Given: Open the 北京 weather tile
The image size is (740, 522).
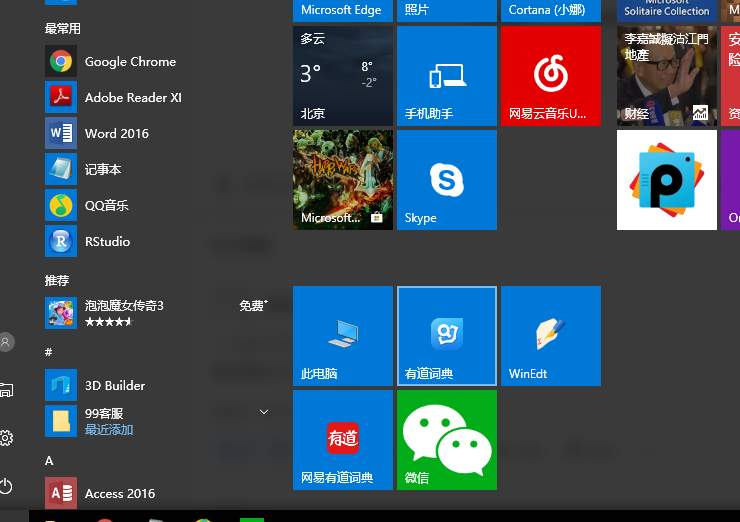Looking at the screenshot, I should (343, 76).
